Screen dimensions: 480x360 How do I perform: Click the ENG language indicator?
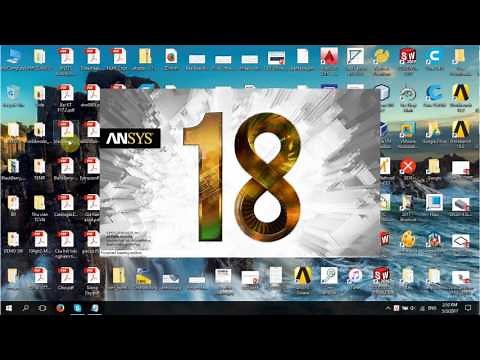432,308
